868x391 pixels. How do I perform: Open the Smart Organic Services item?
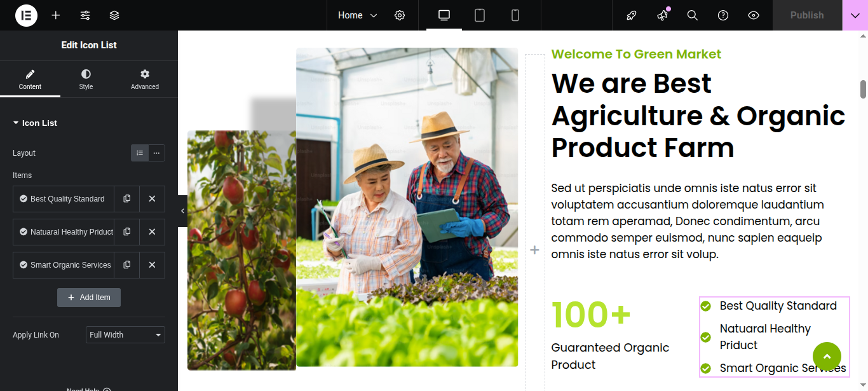click(x=64, y=265)
